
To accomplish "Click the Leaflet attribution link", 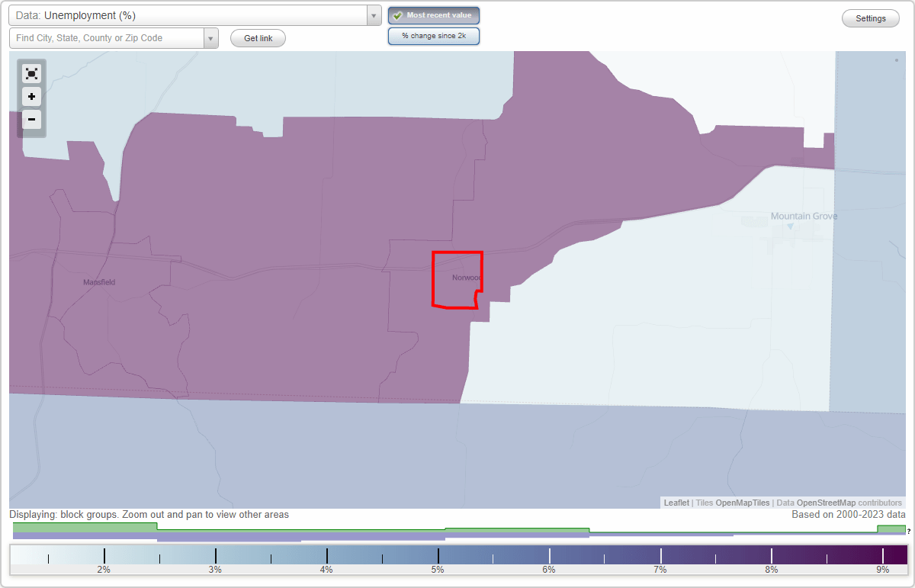I will click(x=676, y=503).
